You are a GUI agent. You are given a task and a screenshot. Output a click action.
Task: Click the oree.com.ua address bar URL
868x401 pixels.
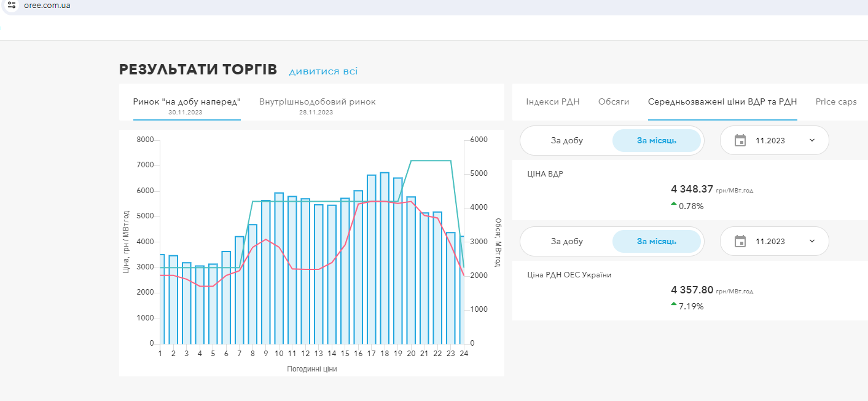tap(48, 6)
